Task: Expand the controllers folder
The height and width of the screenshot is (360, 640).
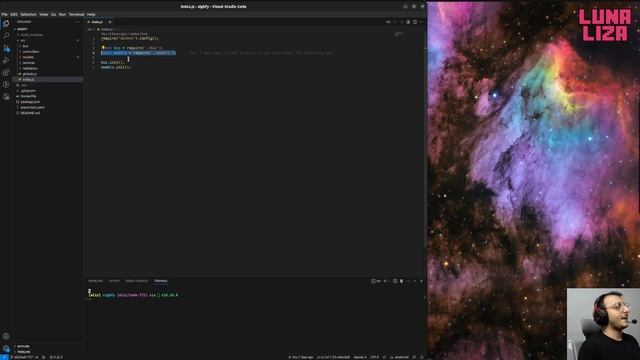Action: pos(31,52)
